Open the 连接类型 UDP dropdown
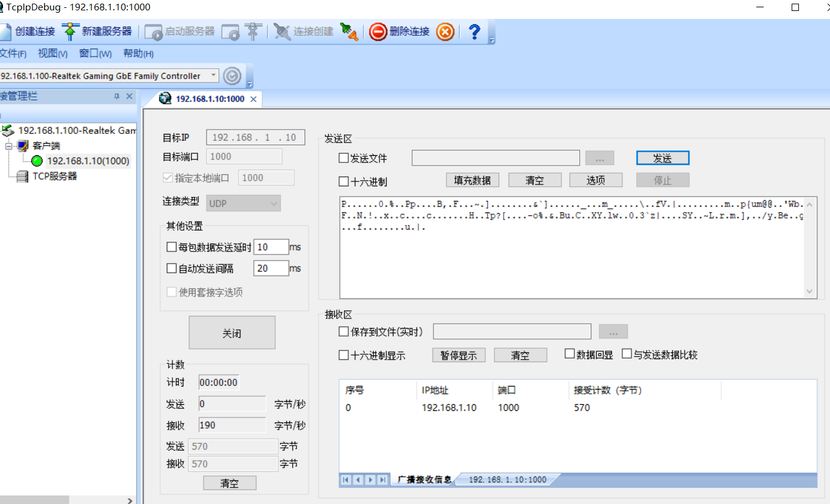The image size is (830, 504). [x=244, y=203]
